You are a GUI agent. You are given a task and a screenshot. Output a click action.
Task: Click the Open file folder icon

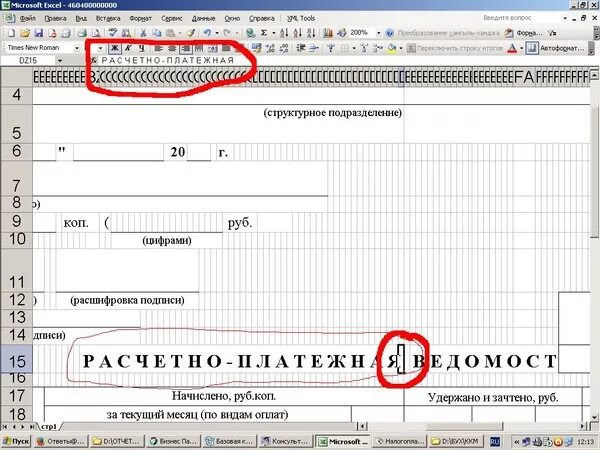pos(25,33)
